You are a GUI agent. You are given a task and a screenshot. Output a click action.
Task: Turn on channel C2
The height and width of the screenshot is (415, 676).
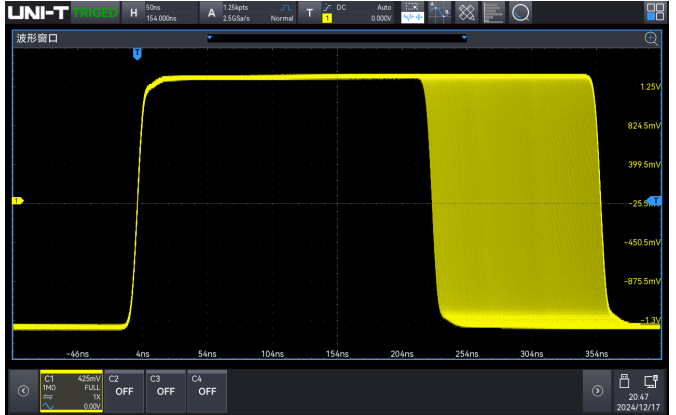point(124,390)
